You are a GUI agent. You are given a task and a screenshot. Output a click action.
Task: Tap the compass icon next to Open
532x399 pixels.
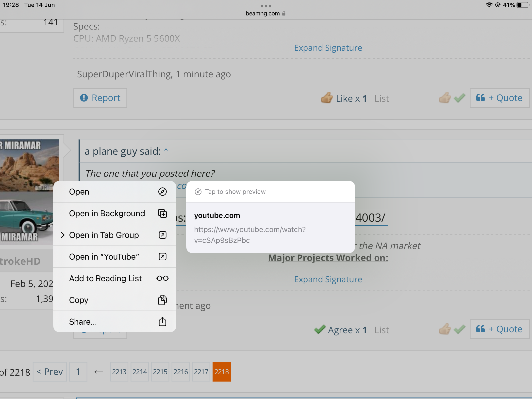click(x=162, y=192)
